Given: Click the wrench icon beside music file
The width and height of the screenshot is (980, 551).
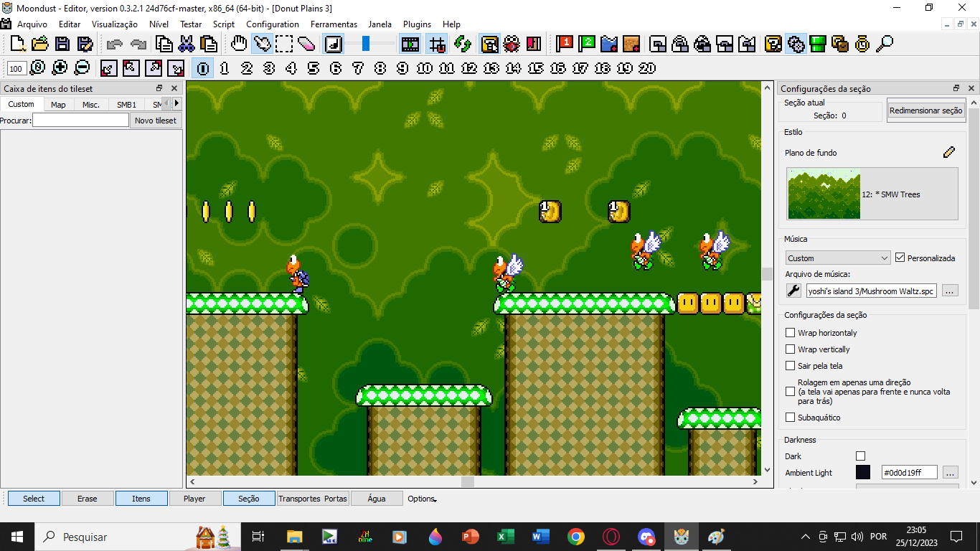Looking at the screenshot, I should click(x=794, y=291).
